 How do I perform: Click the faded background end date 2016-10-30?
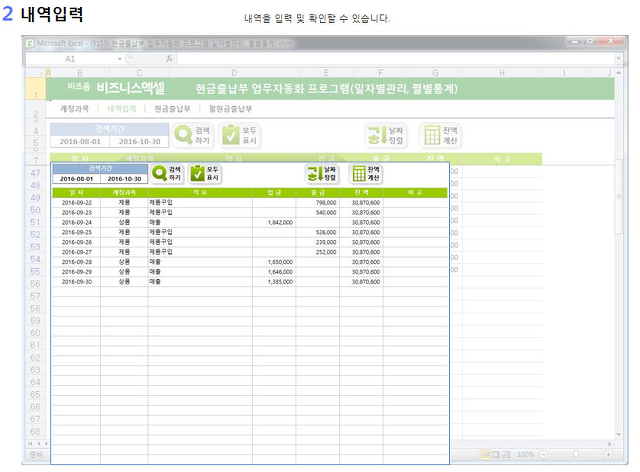(139, 142)
